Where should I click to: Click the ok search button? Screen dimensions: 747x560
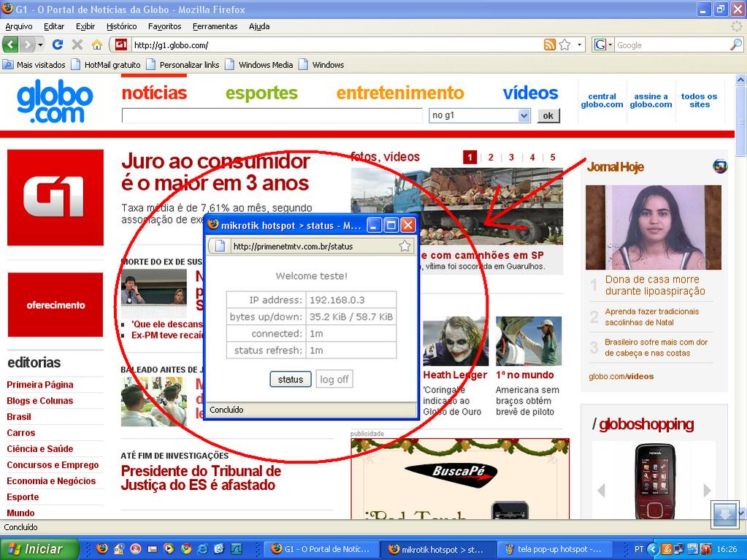tap(548, 115)
